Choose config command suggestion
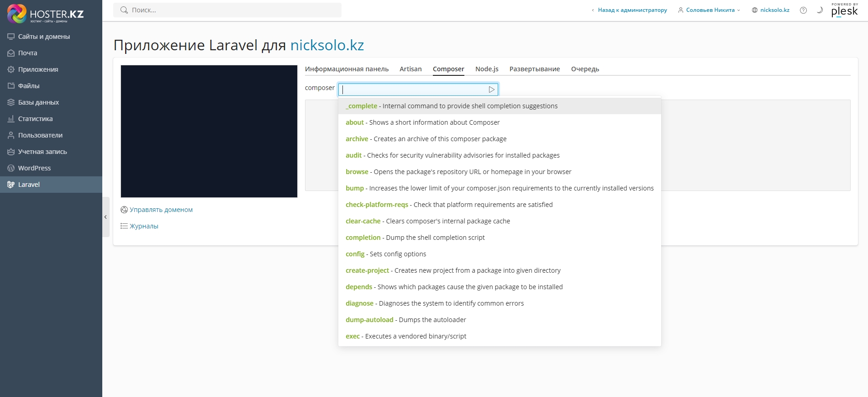 coord(500,254)
